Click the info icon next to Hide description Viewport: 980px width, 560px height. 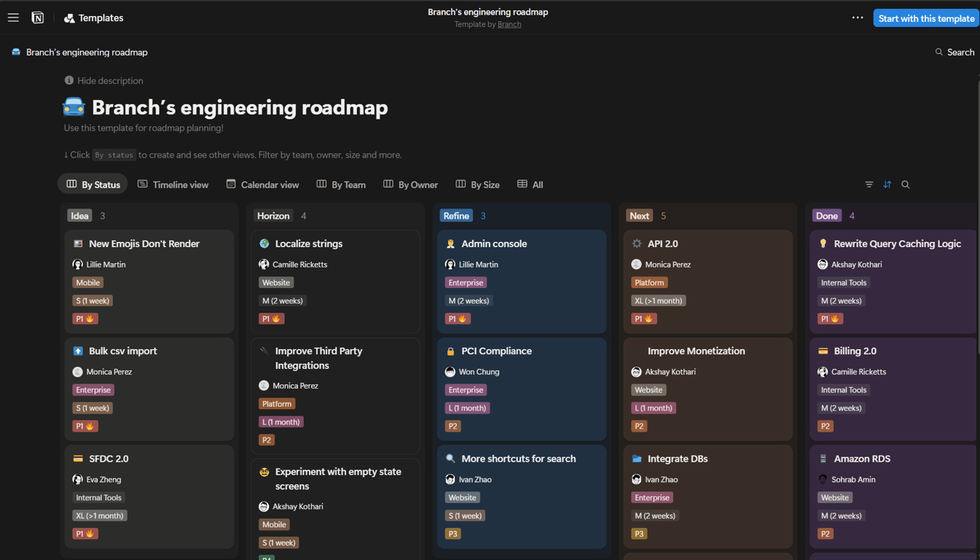[x=69, y=80]
